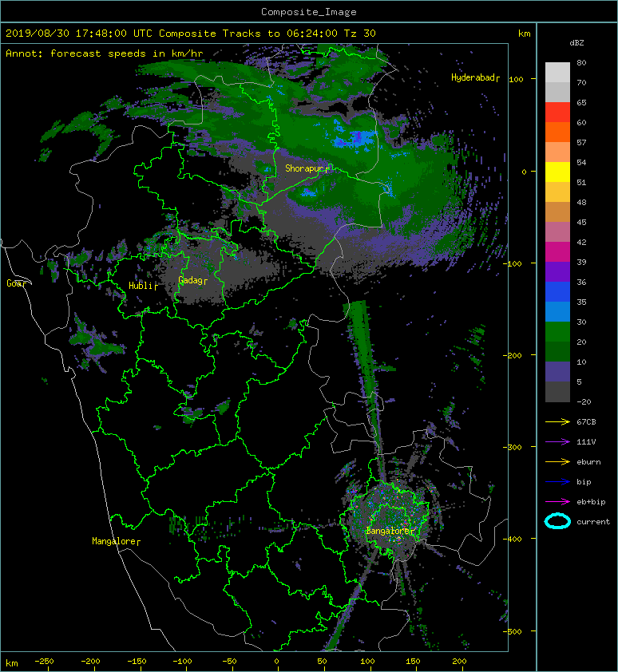
Task: Click the blue bip arrow legend symbol
Action: [557, 482]
